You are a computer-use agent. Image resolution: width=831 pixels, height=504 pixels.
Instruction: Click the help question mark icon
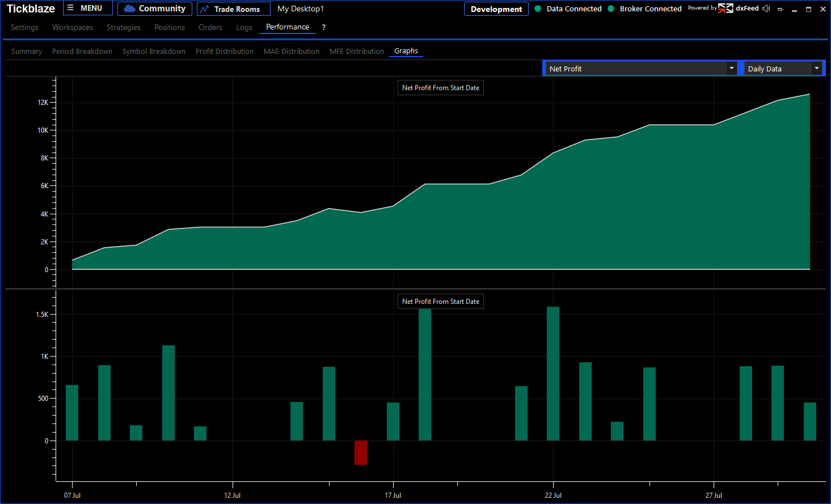[324, 27]
